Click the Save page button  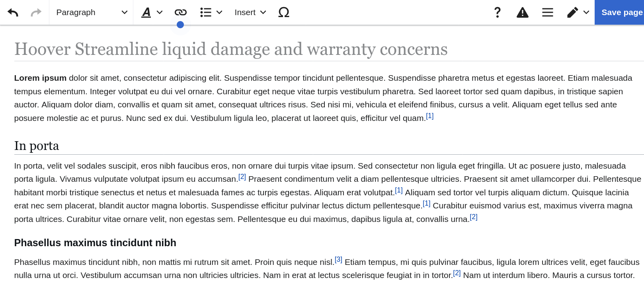(619, 12)
